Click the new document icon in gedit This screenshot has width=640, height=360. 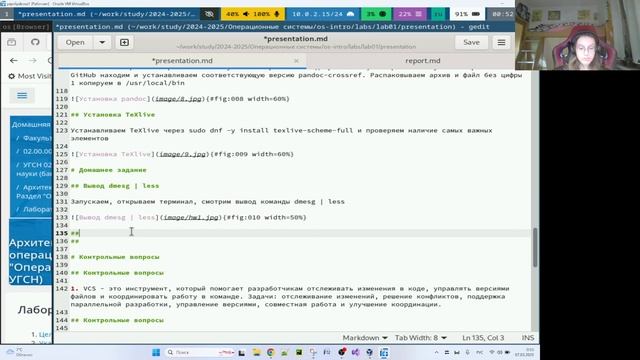pyautogui.click(x=124, y=42)
